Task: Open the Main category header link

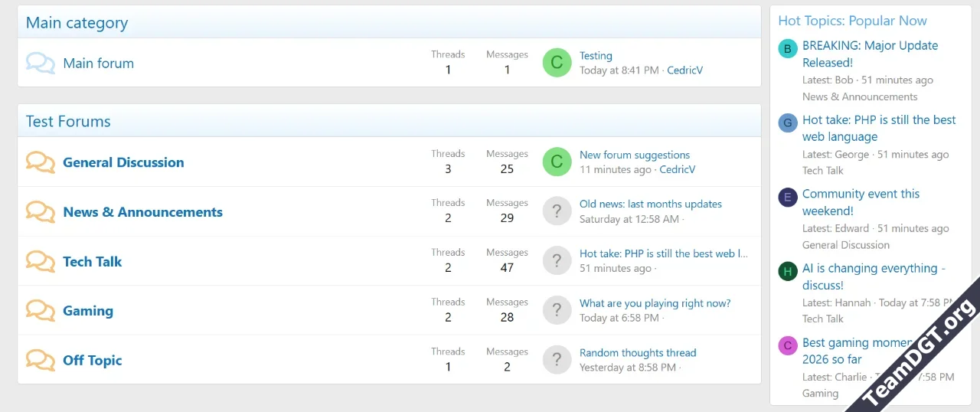Action: pos(77,23)
